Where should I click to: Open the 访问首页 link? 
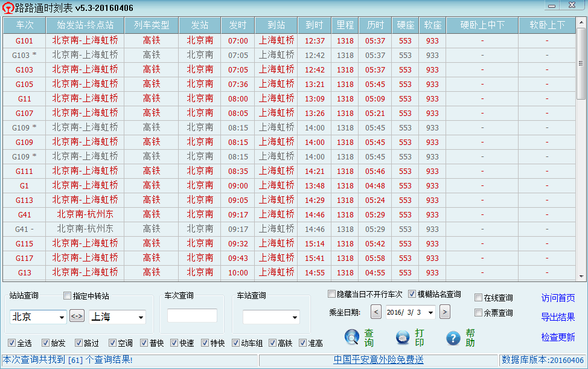pos(558,298)
